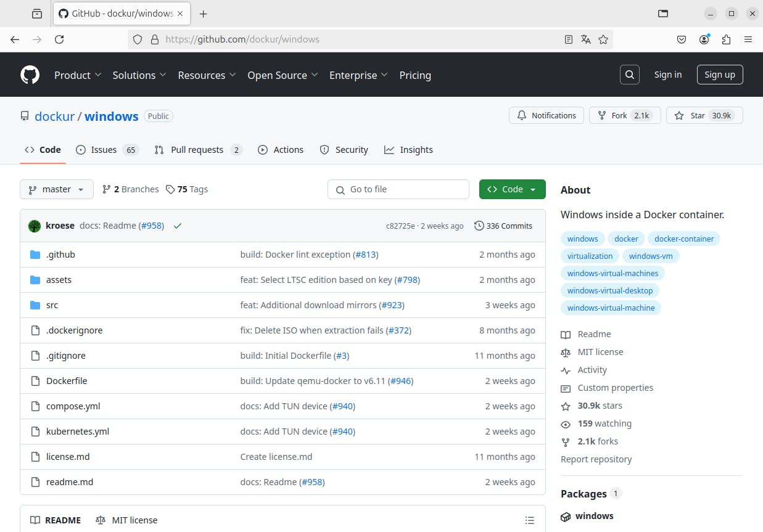The image size is (763, 532).
Task: Click the GitHub Octocat logo
Action: coord(30,75)
